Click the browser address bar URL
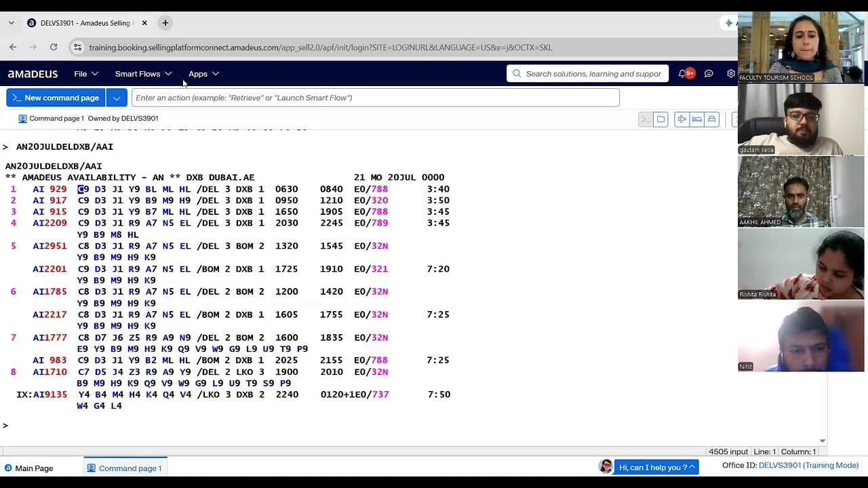 coord(320,47)
